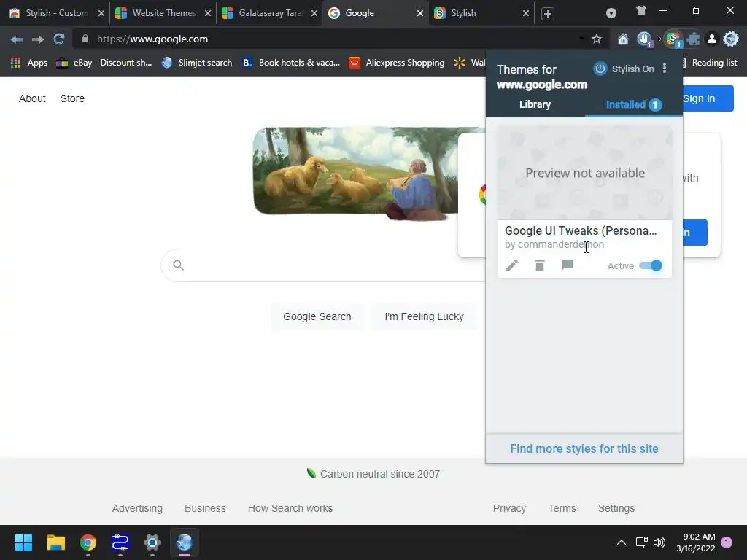
Task: Open the Google Store link
Action: coord(72,98)
